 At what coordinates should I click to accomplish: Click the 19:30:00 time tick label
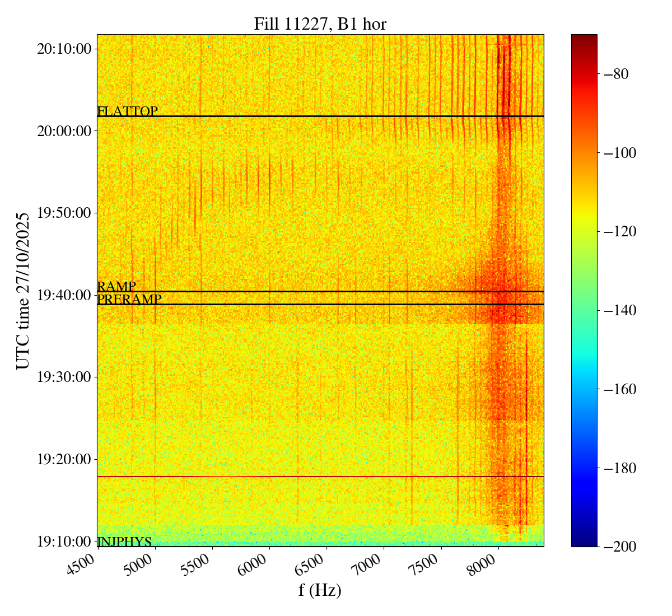[x=64, y=377]
